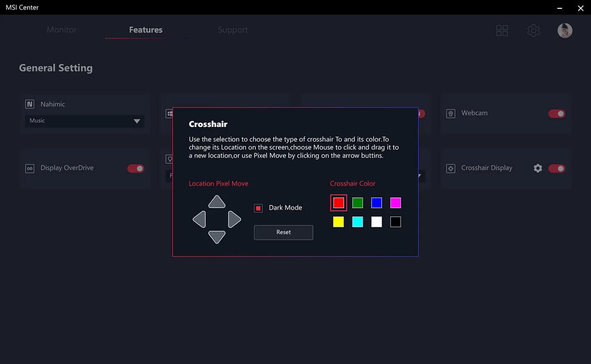Choose the cyan crosshair color
591x364 pixels.
coord(357,222)
